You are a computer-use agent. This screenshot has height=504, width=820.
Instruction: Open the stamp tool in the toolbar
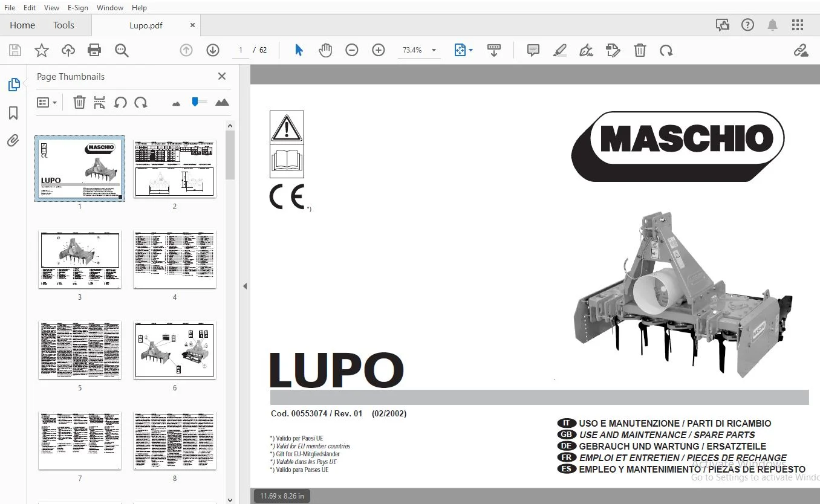613,50
